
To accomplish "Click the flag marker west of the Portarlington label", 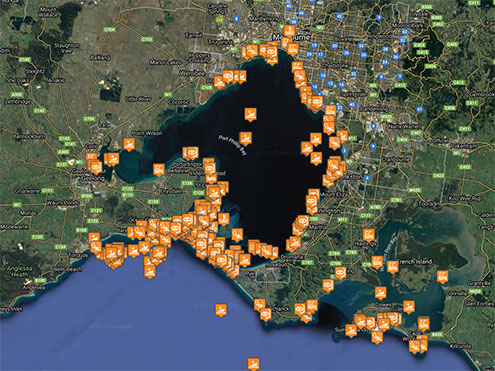I will pos(159,170).
